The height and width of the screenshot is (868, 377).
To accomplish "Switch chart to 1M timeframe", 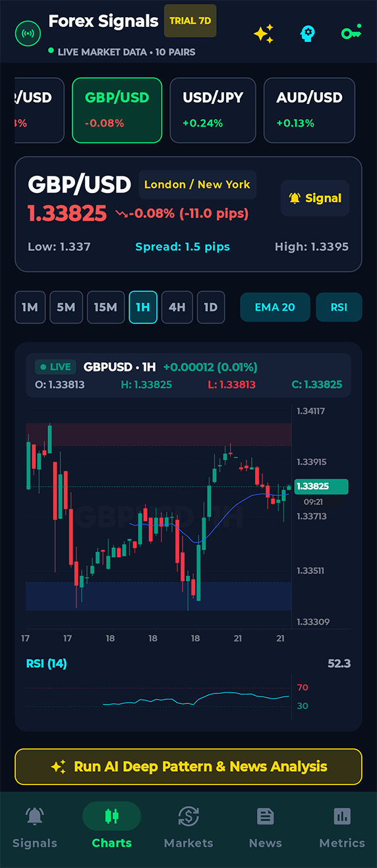I will pyautogui.click(x=30, y=308).
